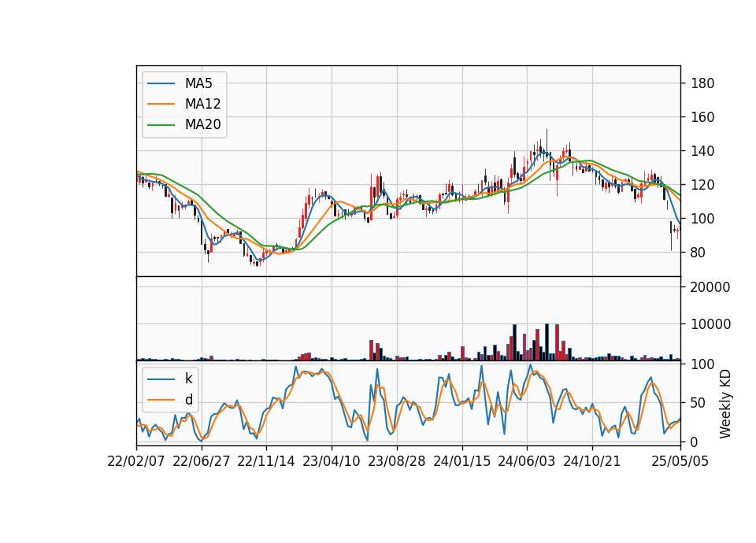Click the 24/01/15 date label
The image size is (756, 543).
tap(462, 461)
